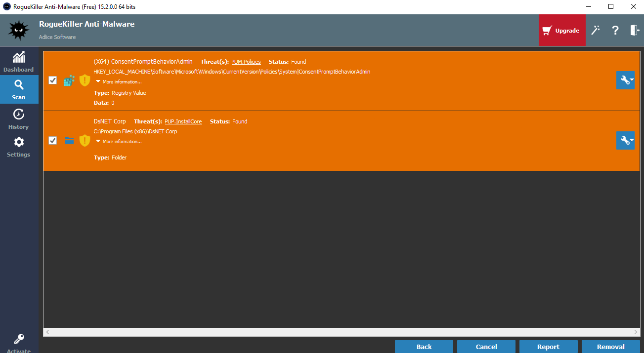Click the Data: 0 text
Viewport: 644px width, 353px height.
(x=104, y=103)
